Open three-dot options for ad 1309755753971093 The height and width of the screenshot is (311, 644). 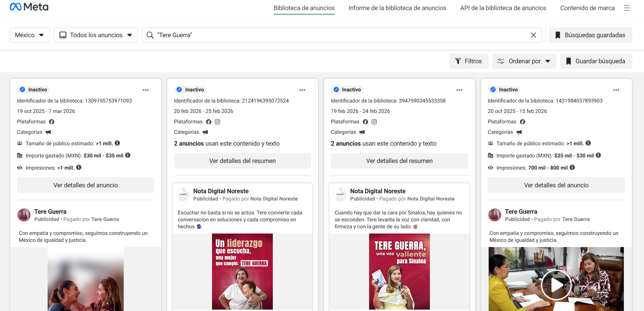[x=146, y=90]
